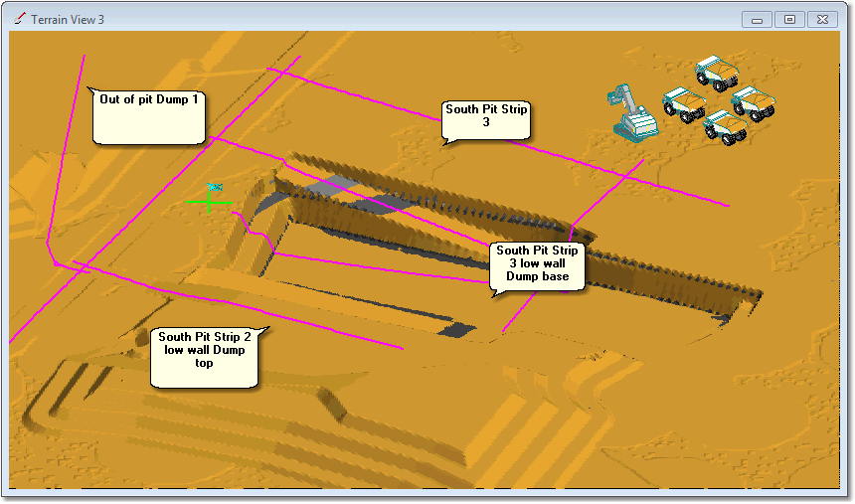Select 'South Pit Strip 2 low wall Dump top' callout
The width and height of the screenshot is (855, 504).
point(205,358)
